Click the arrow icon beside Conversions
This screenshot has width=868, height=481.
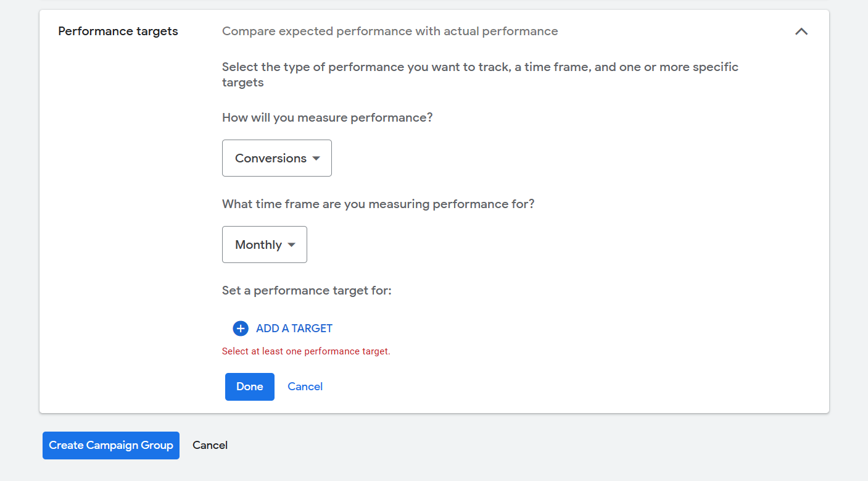pos(316,159)
